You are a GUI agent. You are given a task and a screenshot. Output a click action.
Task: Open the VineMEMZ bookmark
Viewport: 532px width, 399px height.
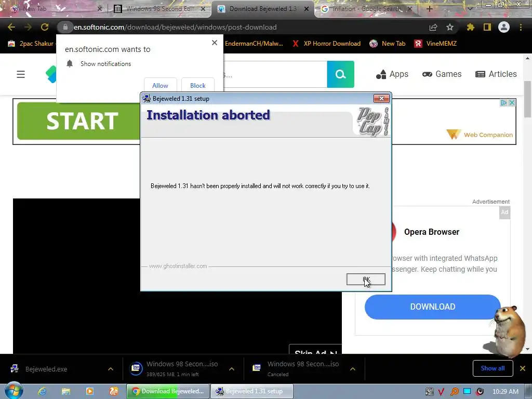(435, 44)
